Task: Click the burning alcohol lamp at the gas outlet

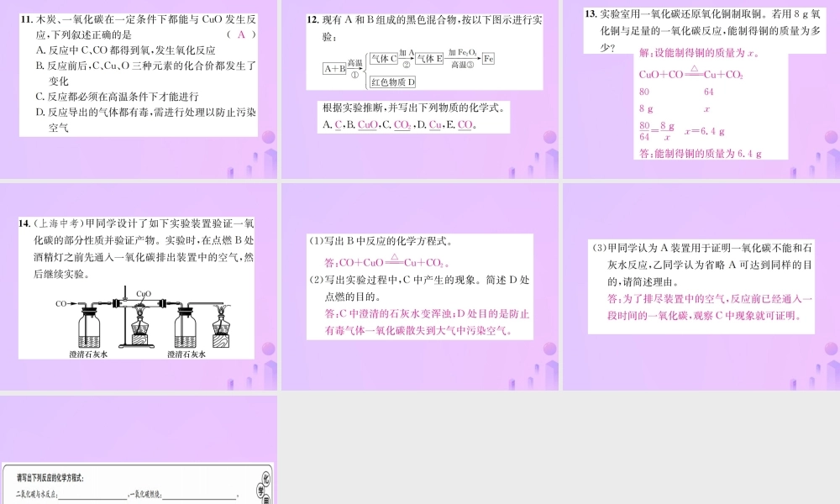Action: point(221,326)
